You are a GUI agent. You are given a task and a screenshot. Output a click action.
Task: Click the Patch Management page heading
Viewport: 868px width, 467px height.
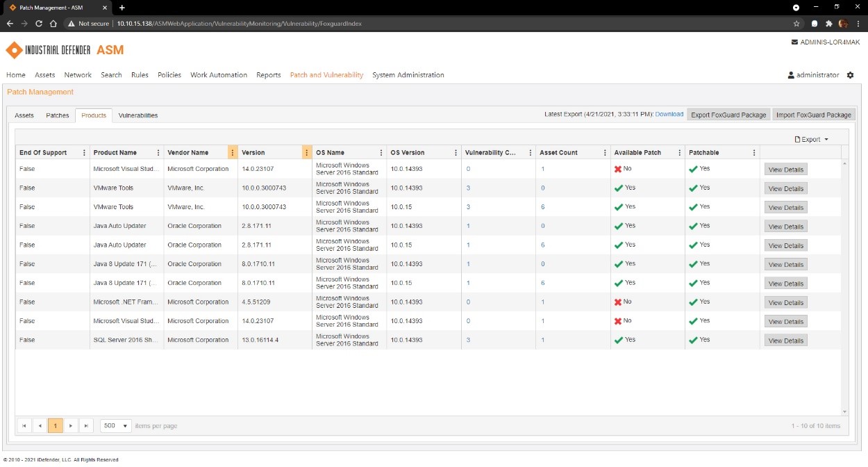click(40, 92)
